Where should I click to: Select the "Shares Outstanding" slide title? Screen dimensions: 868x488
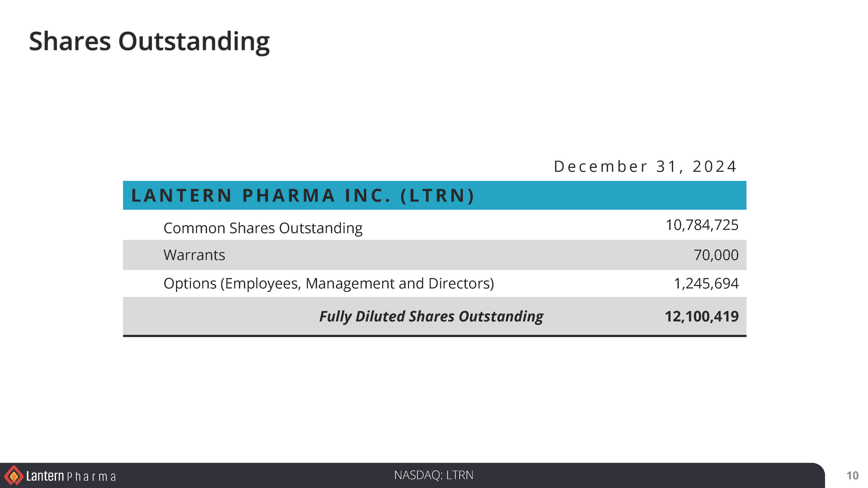pyautogui.click(x=149, y=41)
